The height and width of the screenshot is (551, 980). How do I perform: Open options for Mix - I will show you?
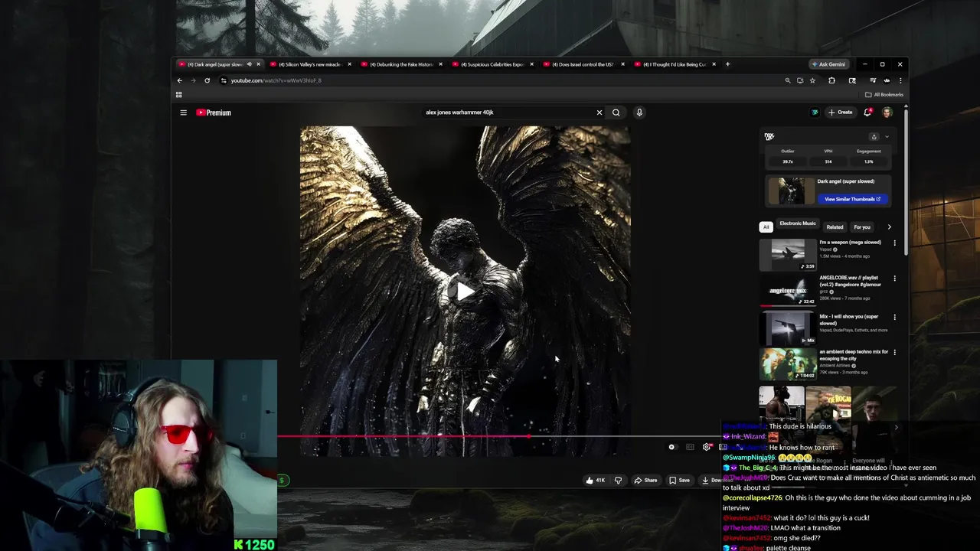[894, 317]
